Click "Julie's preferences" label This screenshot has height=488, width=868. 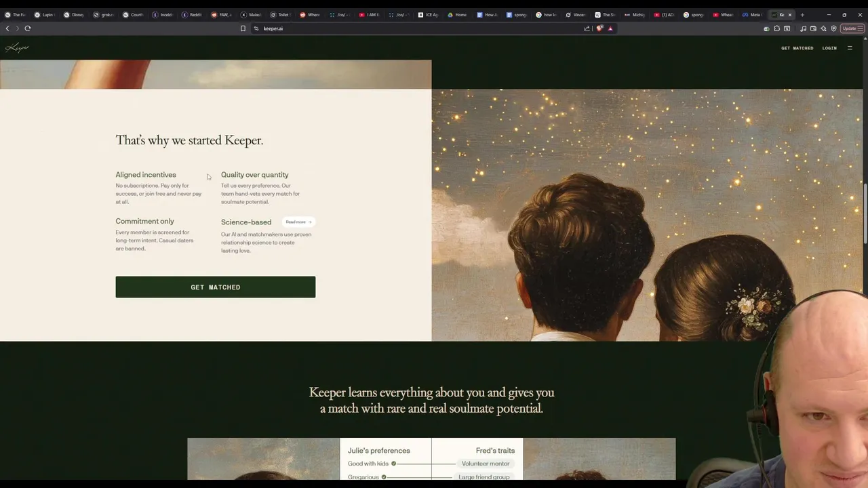tap(378, 450)
